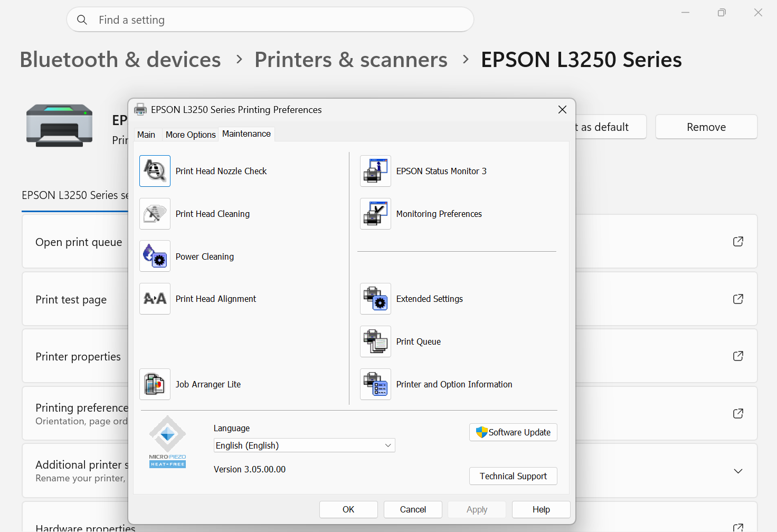
Task: Maximize the Settings window
Action: tap(722, 12)
